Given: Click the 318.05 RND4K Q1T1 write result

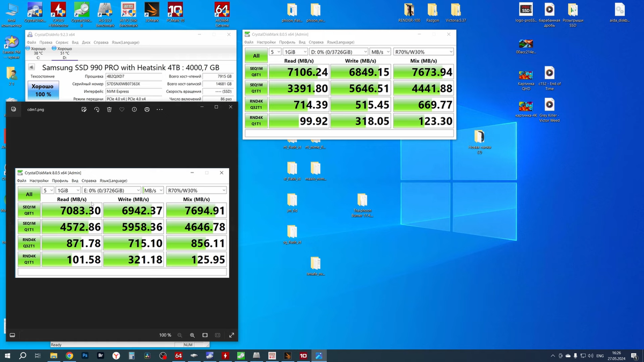Looking at the screenshot, I should [361, 121].
